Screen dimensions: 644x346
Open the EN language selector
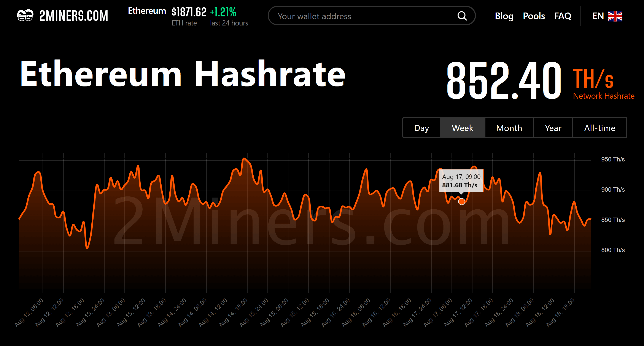pyautogui.click(x=598, y=16)
